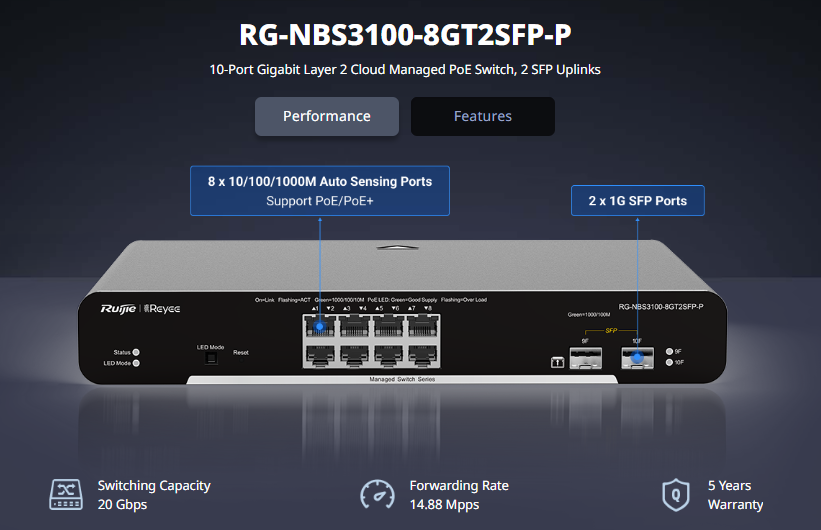This screenshot has width=821, height=530.
Task: Click the RG-NBS3100-8GT2SFP-P page title
Action: pos(405,35)
